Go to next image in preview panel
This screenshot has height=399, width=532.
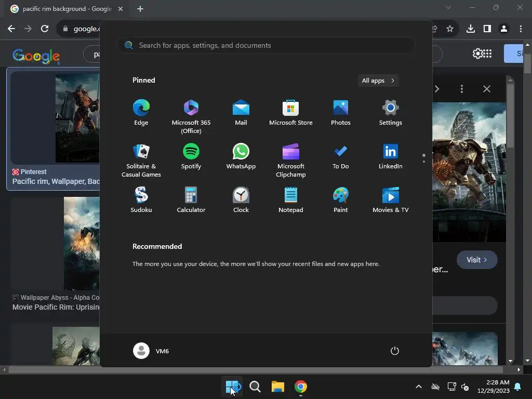[436, 89]
